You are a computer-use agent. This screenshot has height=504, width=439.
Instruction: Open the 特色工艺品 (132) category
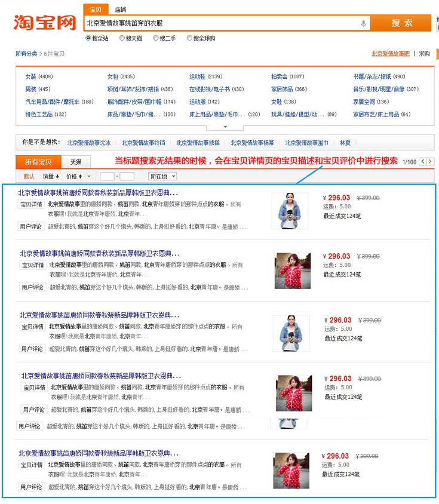click(x=45, y=114)
